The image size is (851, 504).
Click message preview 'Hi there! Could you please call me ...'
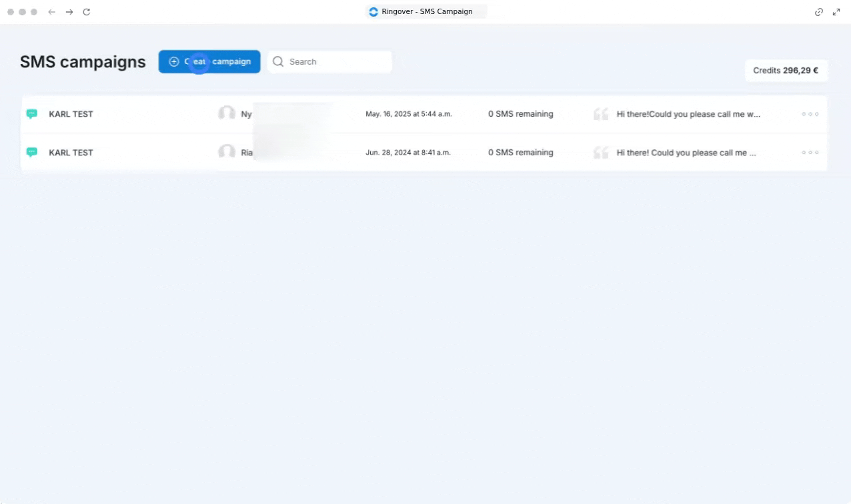click(686, 153)
